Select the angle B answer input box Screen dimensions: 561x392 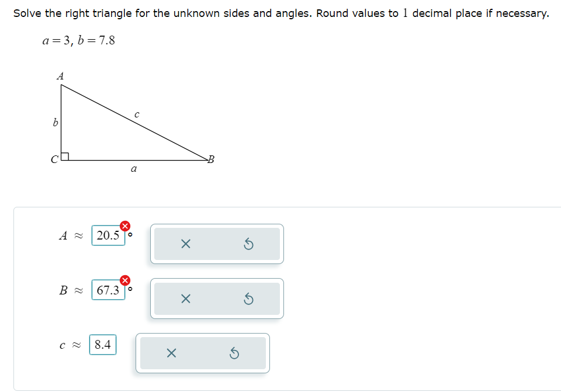pyautogui.click(x=108, y=290)
